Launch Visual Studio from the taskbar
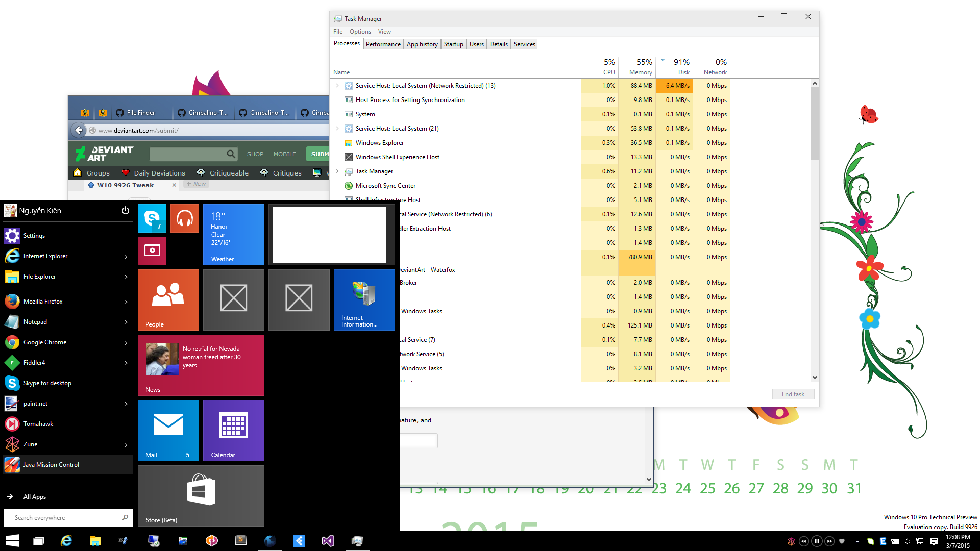Image resolution: width=980 pixels, height=551 pixels. [x=328, y=541]
